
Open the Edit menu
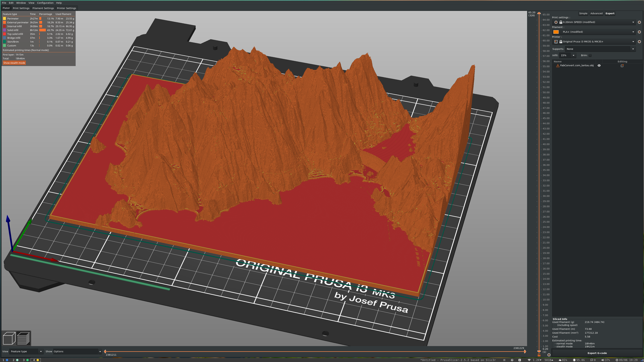11,3
